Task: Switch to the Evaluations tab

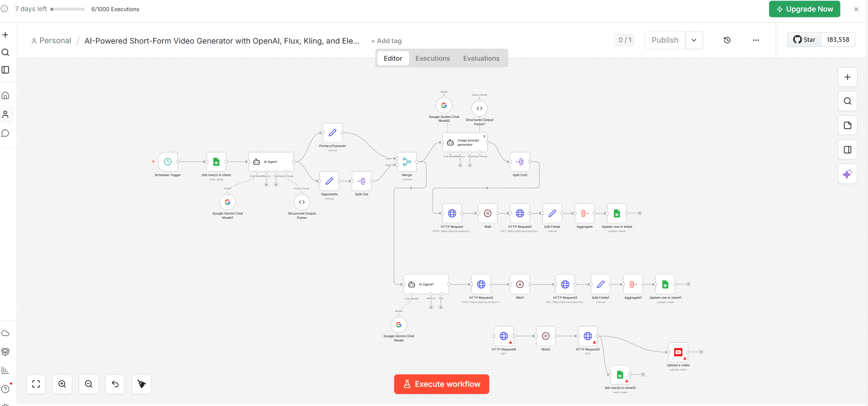Action: [481, 59]
